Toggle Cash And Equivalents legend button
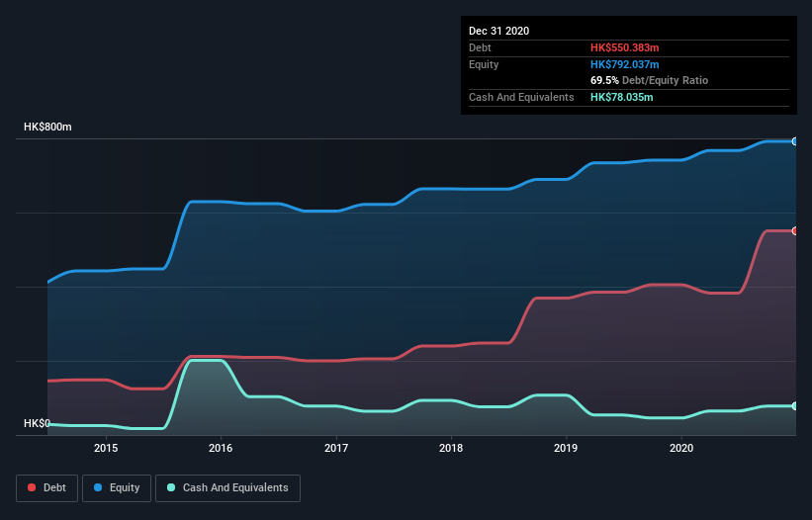Screen dimensions: 812x520 click(x=227, y=488)
